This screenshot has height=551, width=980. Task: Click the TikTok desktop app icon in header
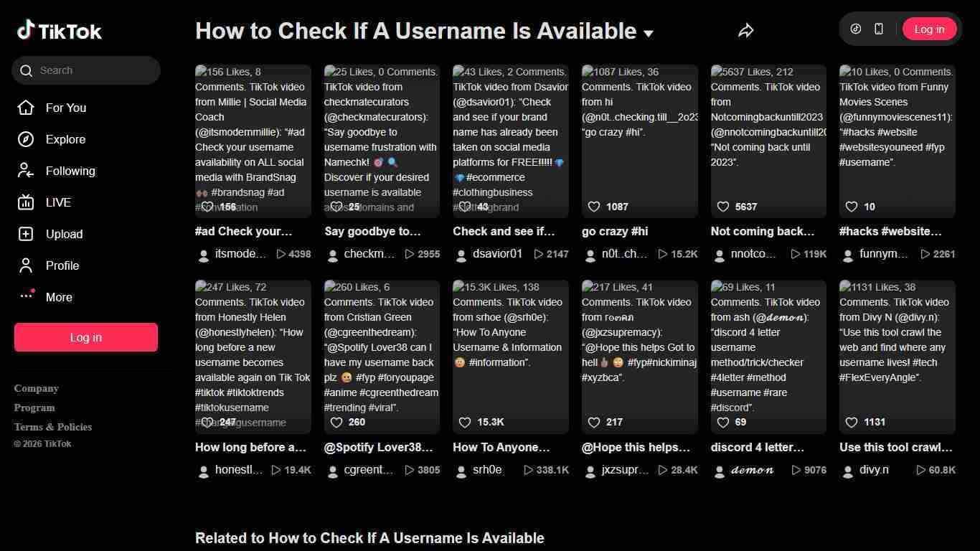pyautogui.click(x=855, y=29)
